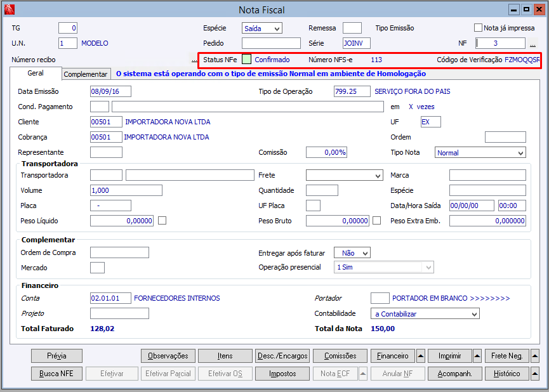Click the Data Emissão input field

click(110, 91)
